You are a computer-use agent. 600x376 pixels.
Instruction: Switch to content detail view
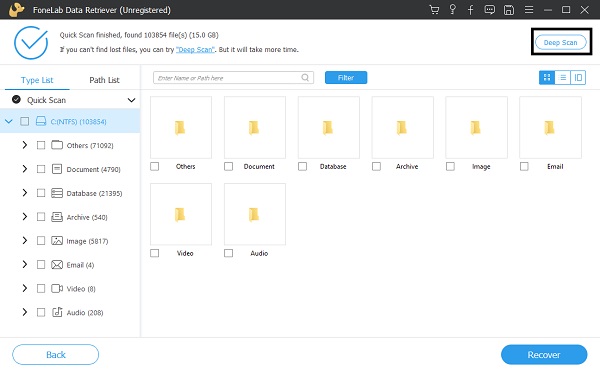pos(578,78)
